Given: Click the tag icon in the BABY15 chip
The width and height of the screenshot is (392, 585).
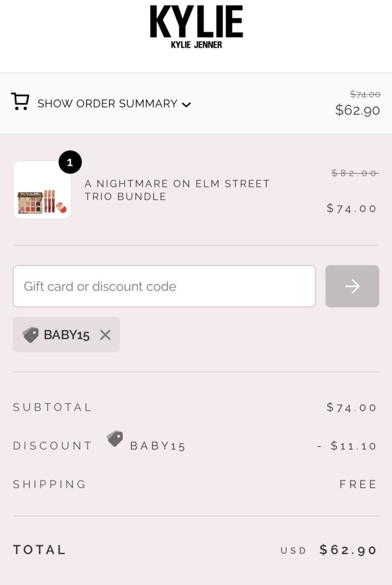Looking at the screenshot, I should click(x=30, y=335).
